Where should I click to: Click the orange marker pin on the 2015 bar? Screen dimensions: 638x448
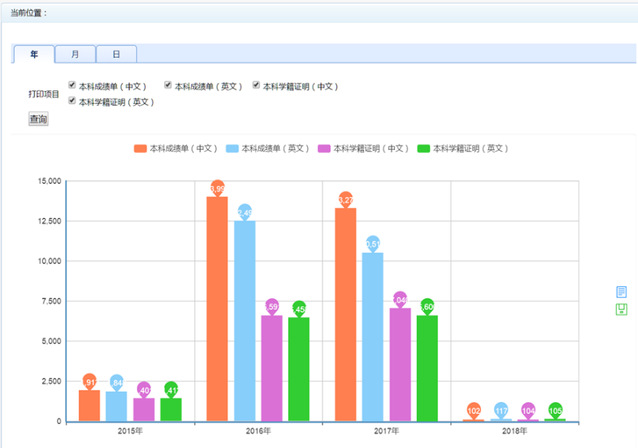coord(89,381)
